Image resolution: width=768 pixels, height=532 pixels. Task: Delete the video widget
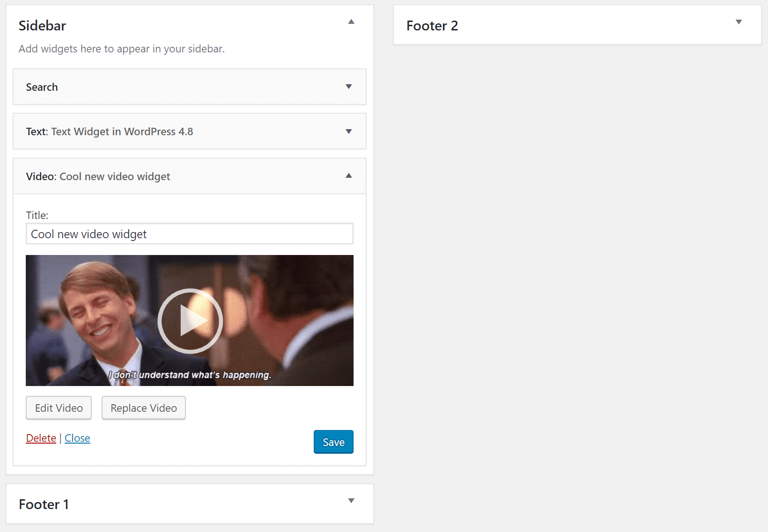click(41, 438)
